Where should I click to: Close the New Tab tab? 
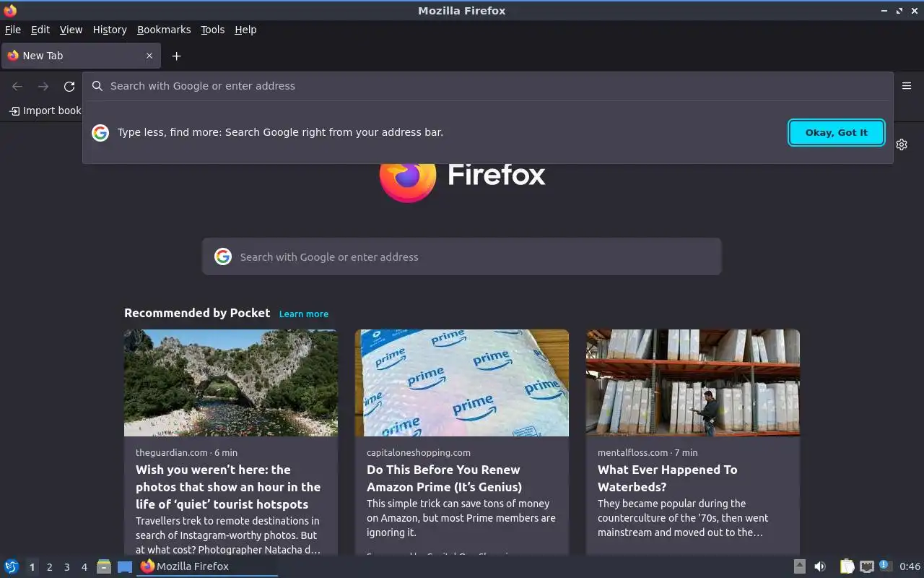(149, 56)
